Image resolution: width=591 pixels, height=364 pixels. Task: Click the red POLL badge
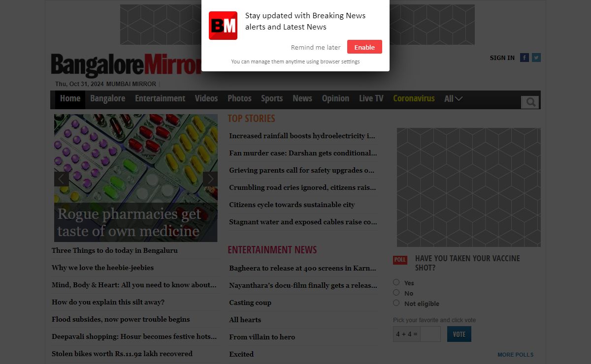click(400, 260)
